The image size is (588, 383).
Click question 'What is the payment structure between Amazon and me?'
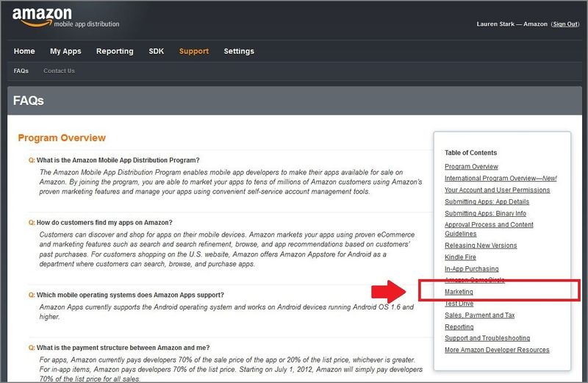pos(123,348)
